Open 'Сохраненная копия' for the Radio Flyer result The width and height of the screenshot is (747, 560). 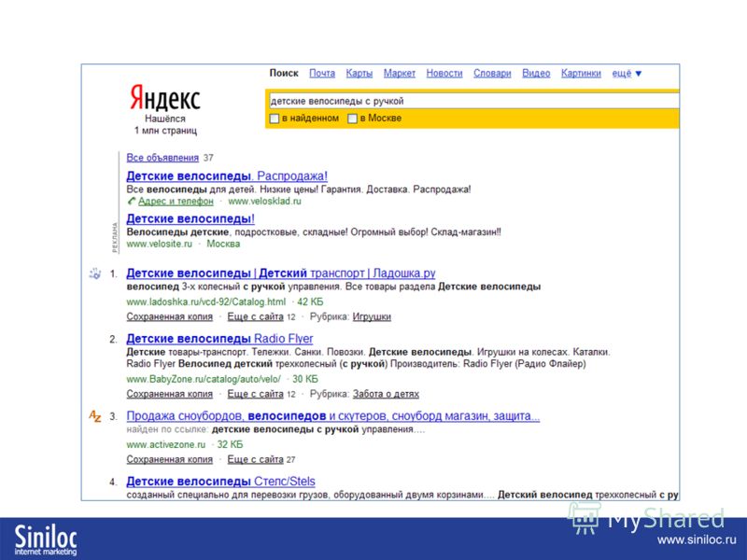tap(170, 394)
